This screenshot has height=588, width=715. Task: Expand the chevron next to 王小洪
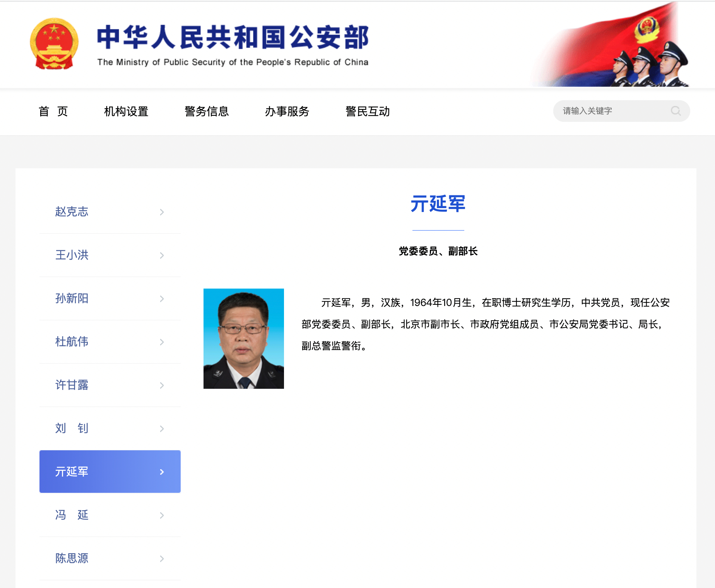click(x=162, y=255)
